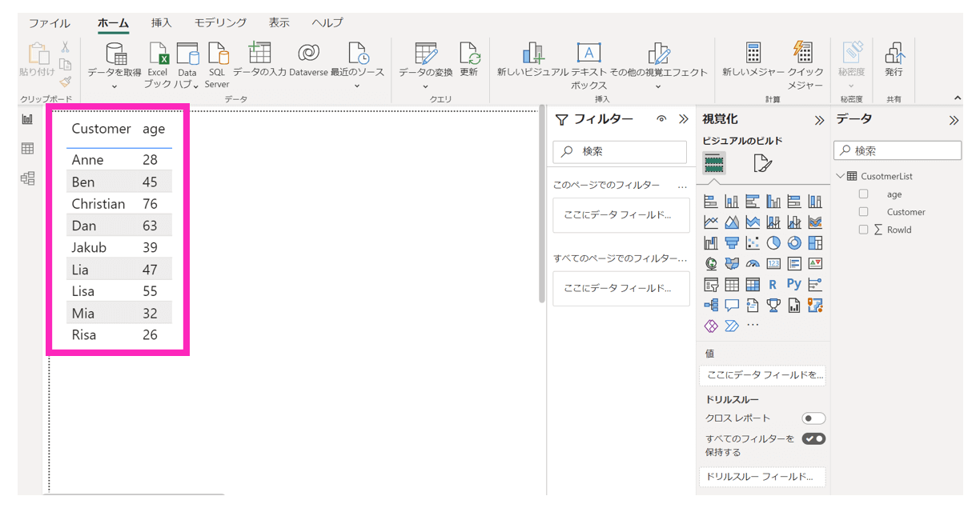This screenshot has width=980, height=512.
Task: Click the 新しいビジュアル icon in ribbon
Action: point(532,54)
